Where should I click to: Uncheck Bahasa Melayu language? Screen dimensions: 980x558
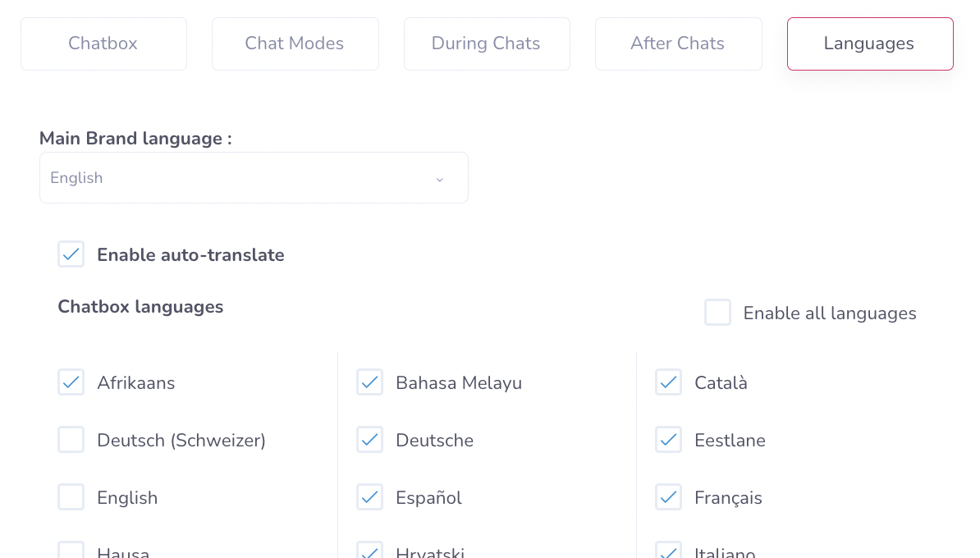click(x=370, y=382)
